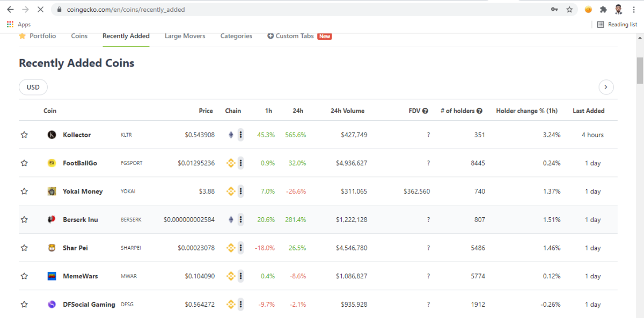Click BNB chain icon in FootBallGo row
644x318 pixels.
[x=231, y=163]
